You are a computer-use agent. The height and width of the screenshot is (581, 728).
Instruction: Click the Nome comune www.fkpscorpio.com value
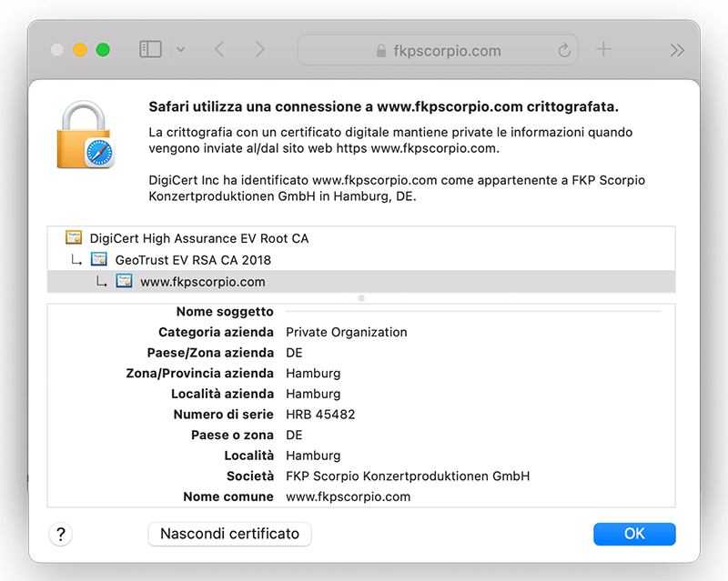point(349,497)
